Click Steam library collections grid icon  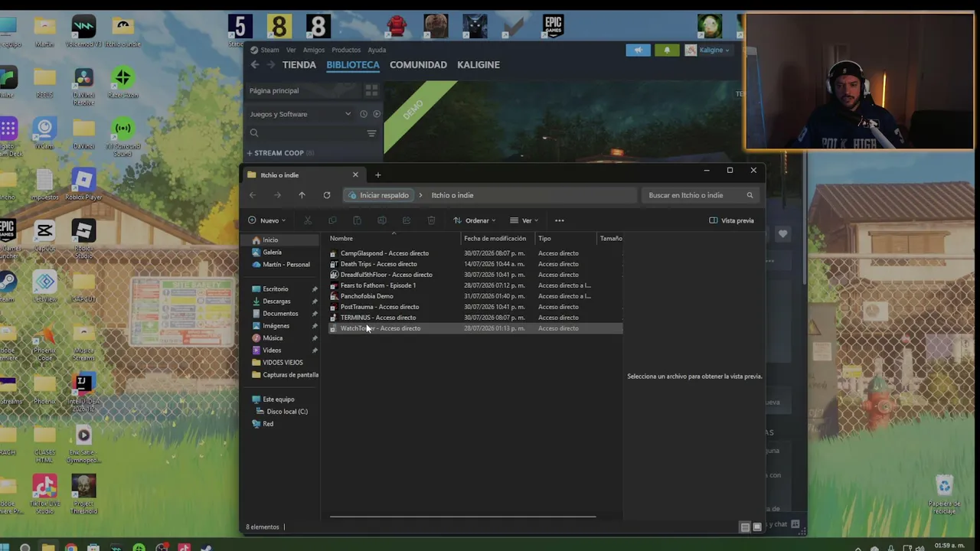coord(371,90)
